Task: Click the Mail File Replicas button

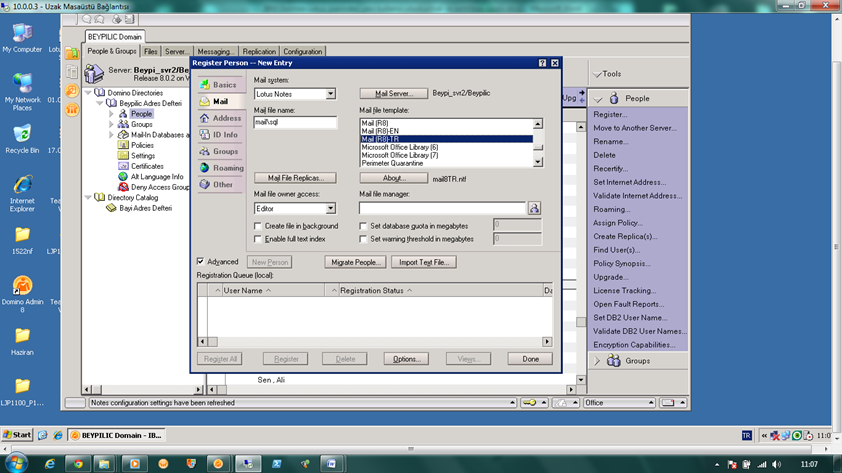Action: tap(295, 178)
